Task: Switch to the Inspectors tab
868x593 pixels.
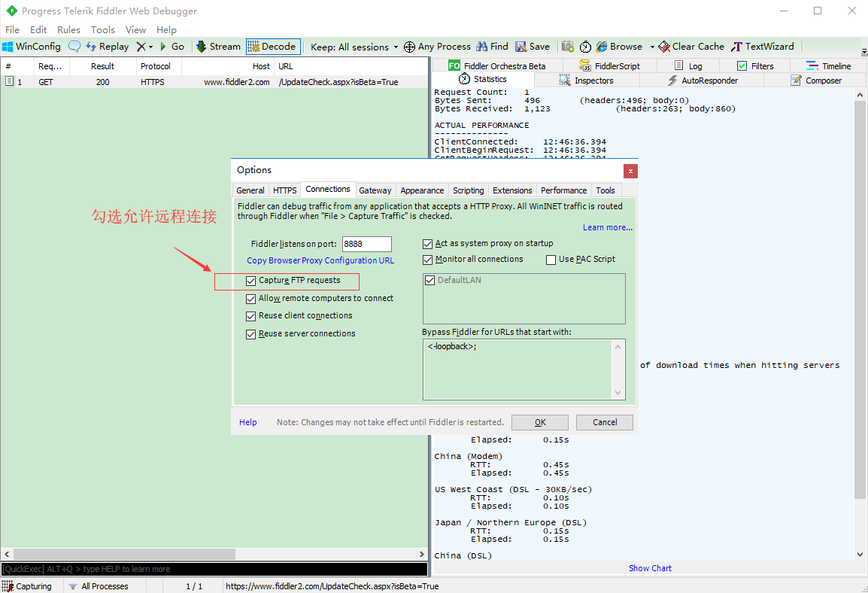Action: 587,81
